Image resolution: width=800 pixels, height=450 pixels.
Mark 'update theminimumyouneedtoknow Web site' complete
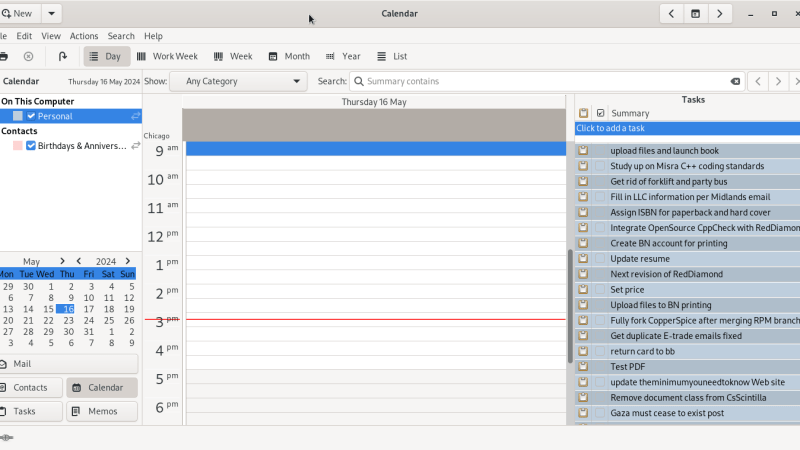[600, 382]
